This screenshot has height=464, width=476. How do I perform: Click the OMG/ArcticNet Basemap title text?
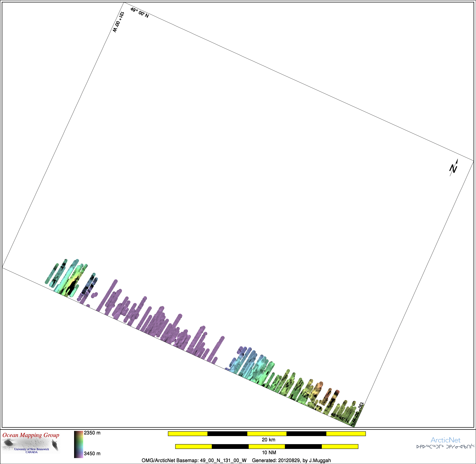194,460
